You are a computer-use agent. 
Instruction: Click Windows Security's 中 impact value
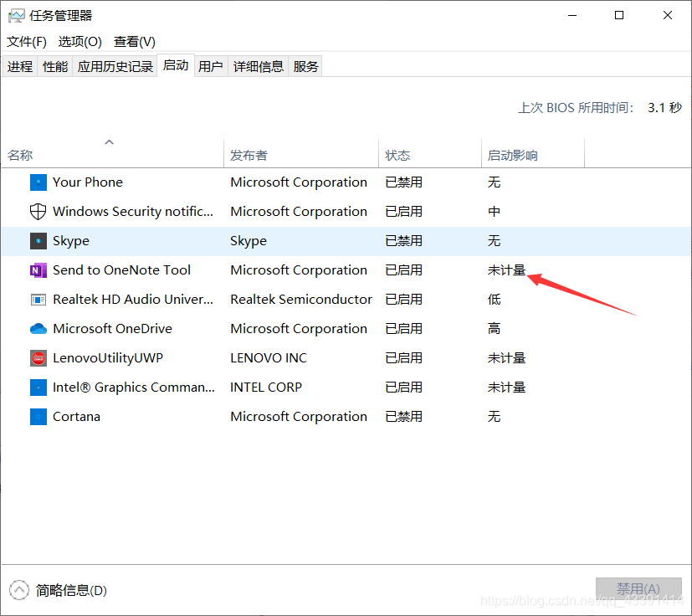494,212
